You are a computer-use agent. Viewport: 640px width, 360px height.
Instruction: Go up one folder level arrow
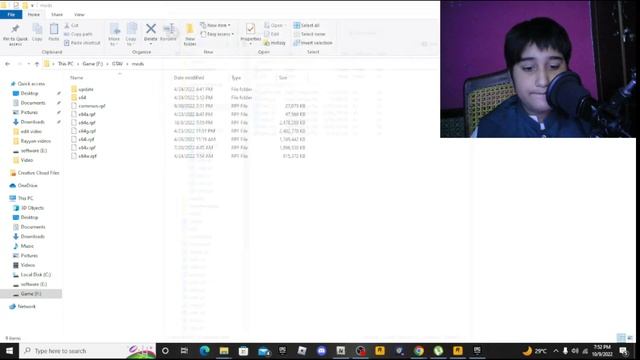tap(37, 64)
